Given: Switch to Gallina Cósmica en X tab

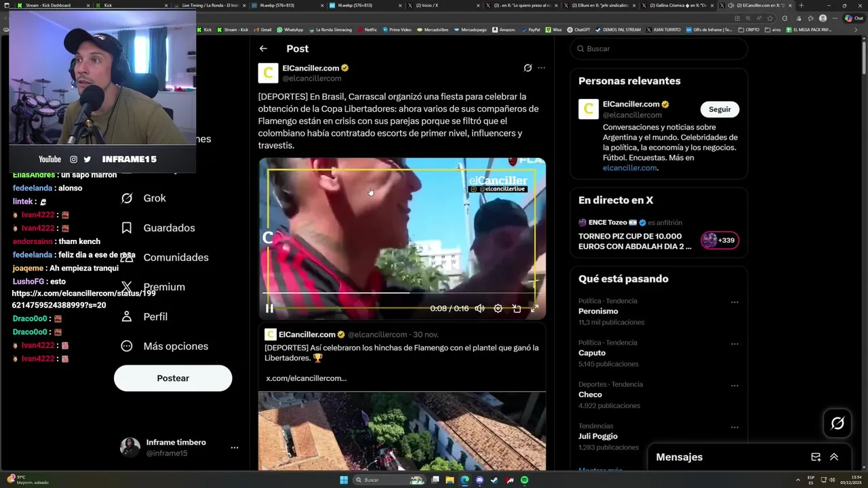Looking at the screenshot, I should pyautogui.click(x=678, y=5).
